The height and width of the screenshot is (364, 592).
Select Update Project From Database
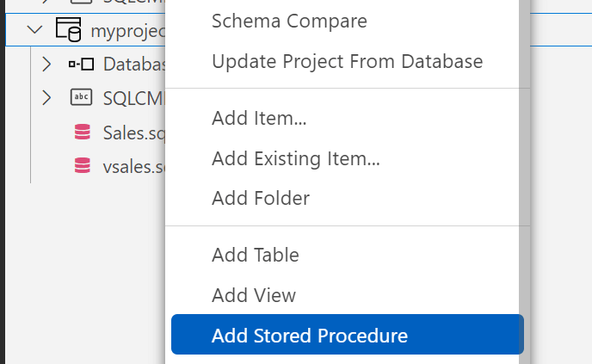pos(347,61)
